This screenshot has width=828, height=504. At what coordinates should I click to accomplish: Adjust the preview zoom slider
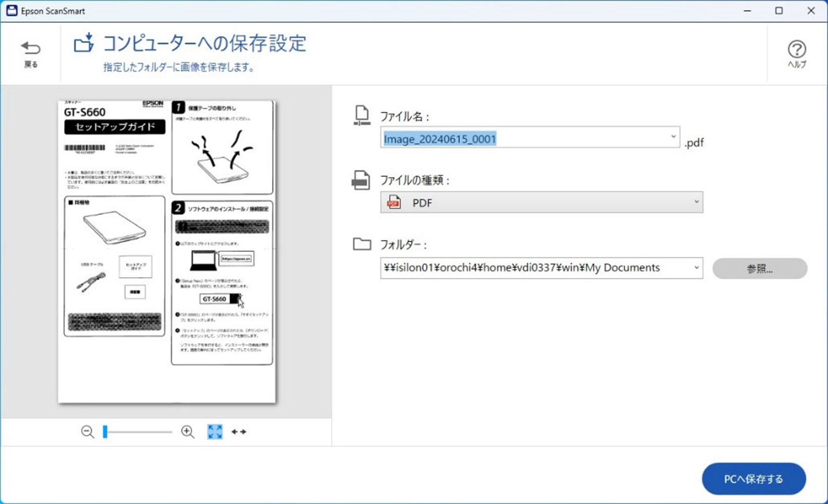point(105,432)
